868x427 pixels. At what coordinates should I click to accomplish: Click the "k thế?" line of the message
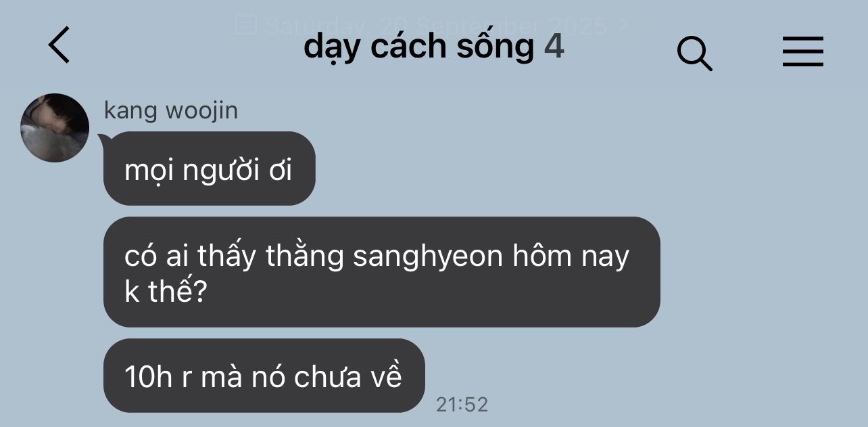[165, 294]
